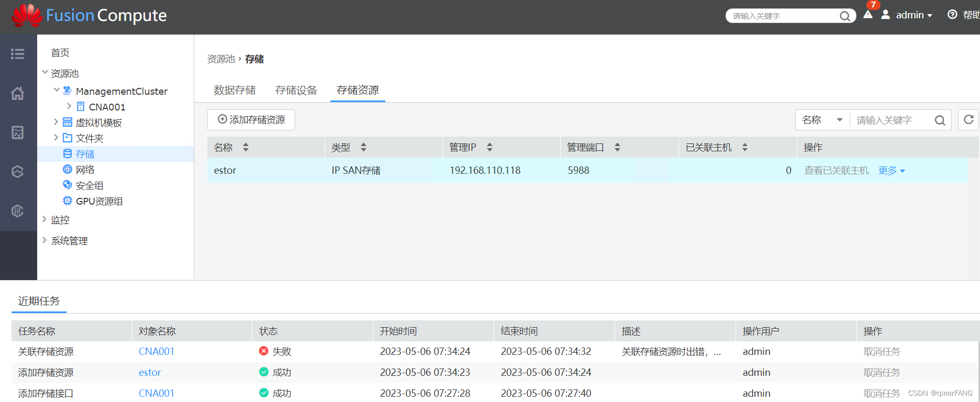Select GPU资源组 in the navigation tree

[99, 201]
